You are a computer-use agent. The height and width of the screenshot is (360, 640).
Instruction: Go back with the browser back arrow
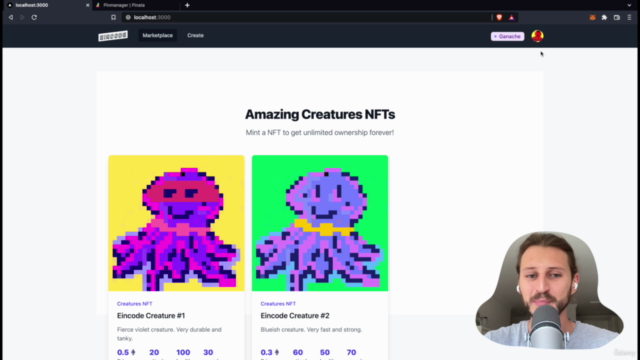tap(11, 18)
